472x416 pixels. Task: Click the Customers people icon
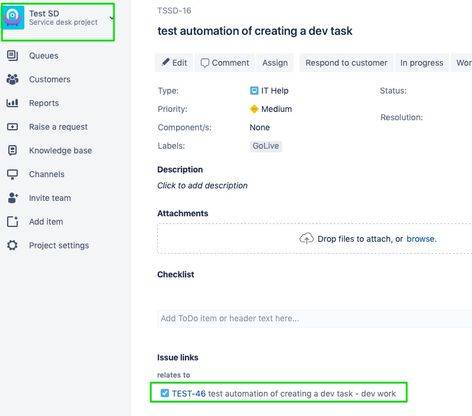(12, 79)
